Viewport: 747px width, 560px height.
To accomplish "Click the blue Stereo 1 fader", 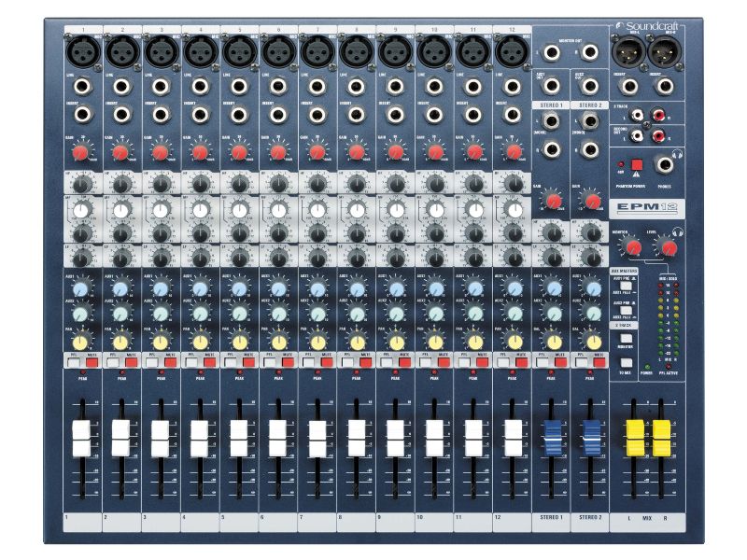I will [x=554, y=434].
